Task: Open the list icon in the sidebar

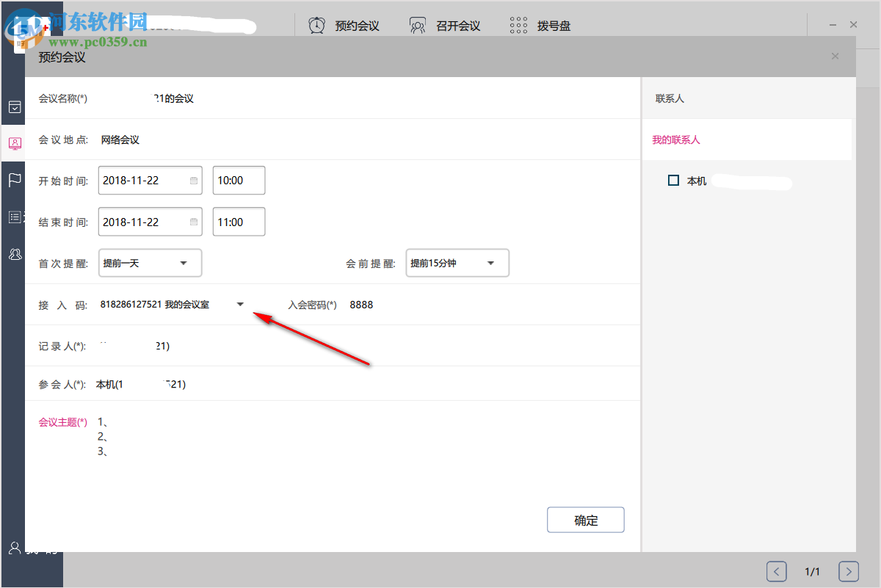Action: click(x=15, y=217)
